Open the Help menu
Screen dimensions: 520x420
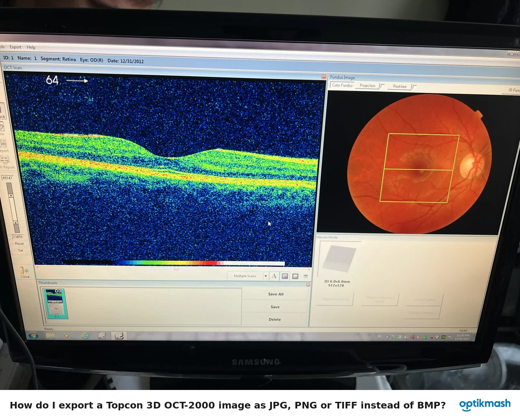point(31,47)
